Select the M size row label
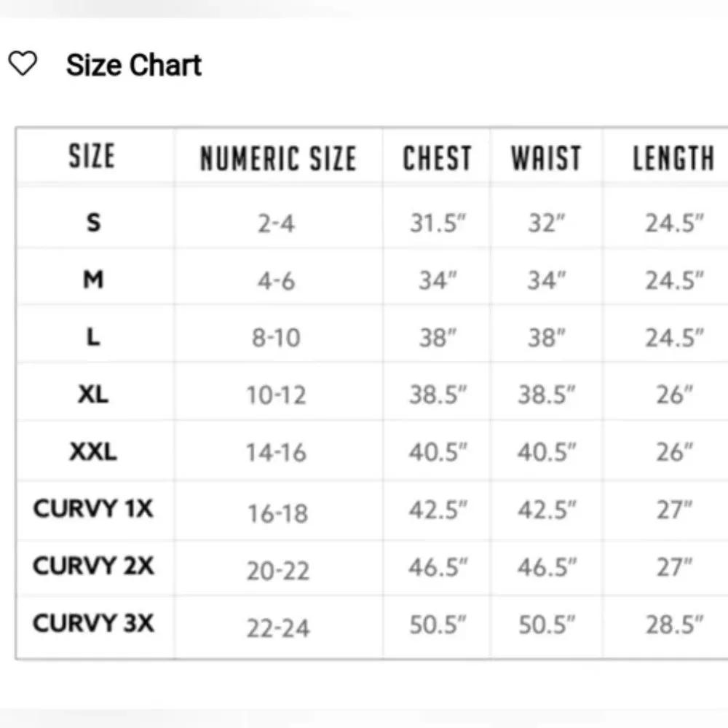 pos(93,279)
